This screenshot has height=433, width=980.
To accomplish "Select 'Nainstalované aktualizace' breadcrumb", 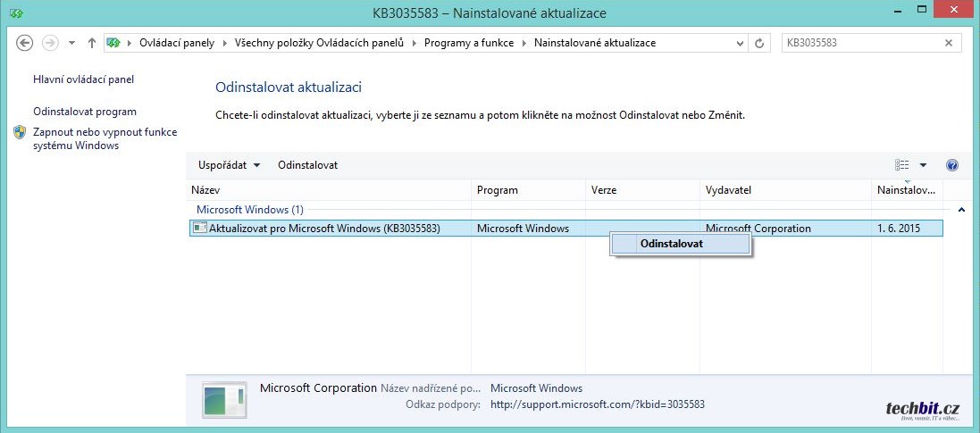I will point(595,43).
